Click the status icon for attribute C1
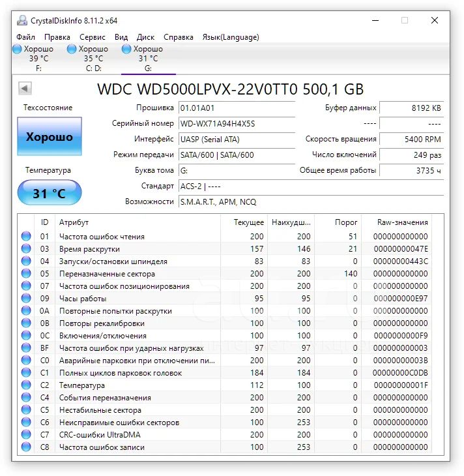This screenshot has height=476, width=464. pos(26,372)
